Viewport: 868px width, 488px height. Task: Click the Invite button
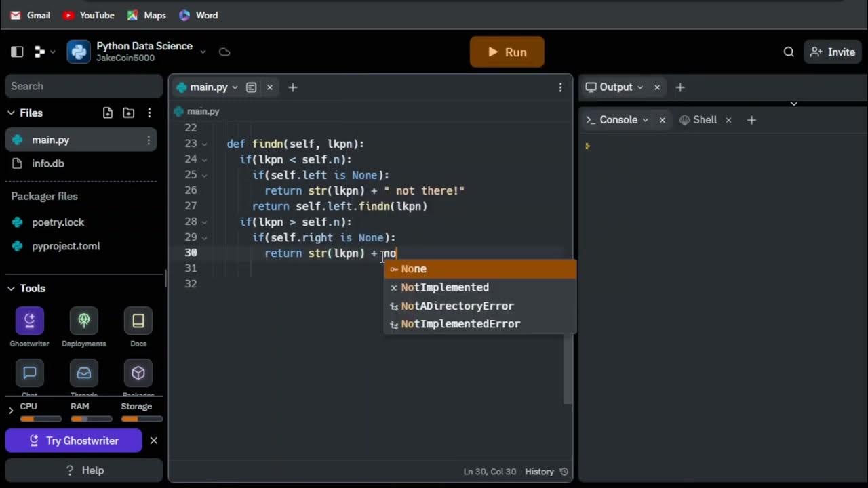pyautogui.click(x=833, y=52)
